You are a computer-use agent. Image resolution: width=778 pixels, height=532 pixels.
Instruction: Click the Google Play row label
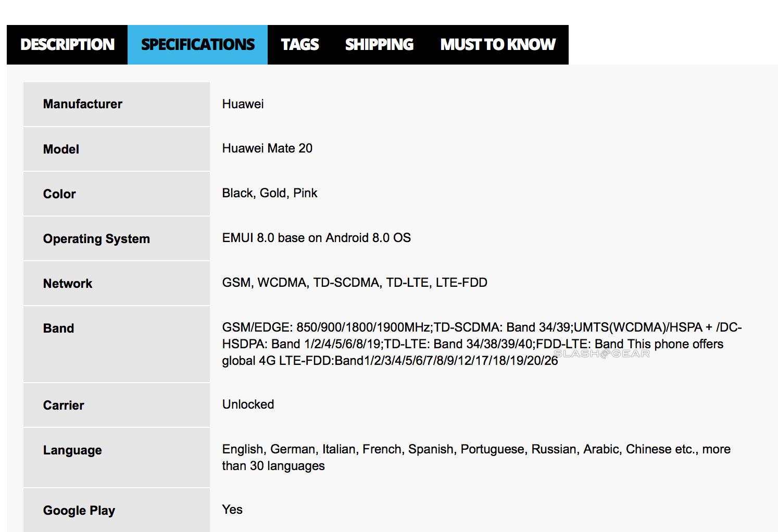pos(79,511)
